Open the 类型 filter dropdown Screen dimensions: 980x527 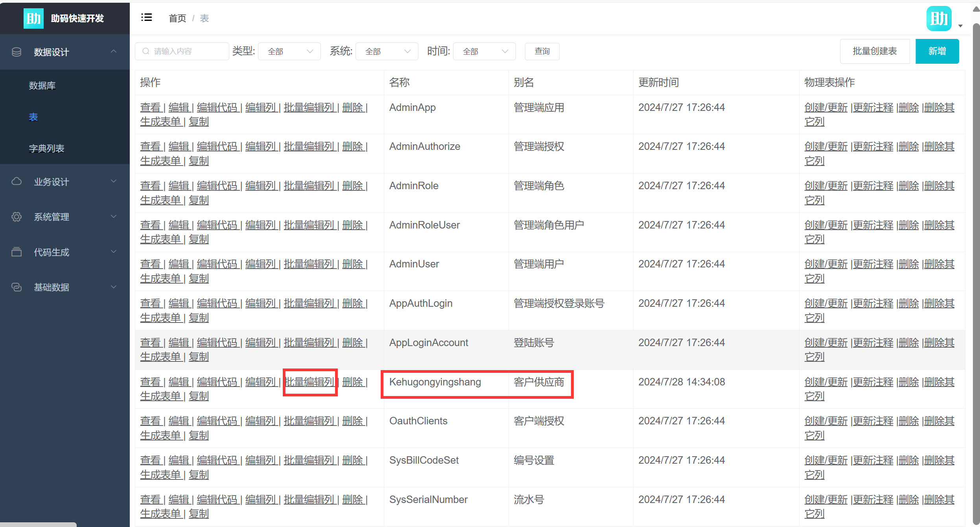289,52
